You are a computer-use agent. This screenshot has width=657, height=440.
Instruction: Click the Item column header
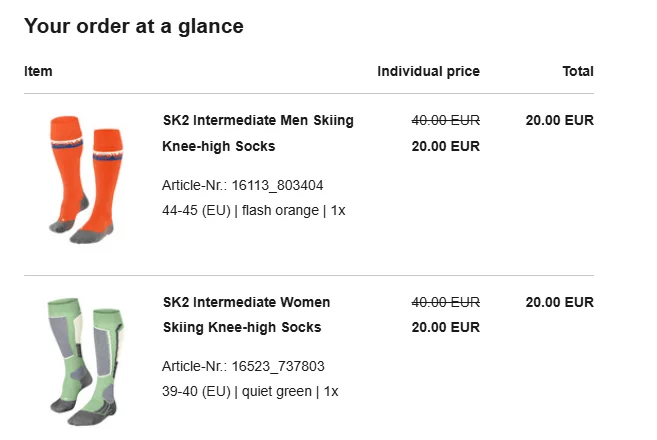(38, 71)
